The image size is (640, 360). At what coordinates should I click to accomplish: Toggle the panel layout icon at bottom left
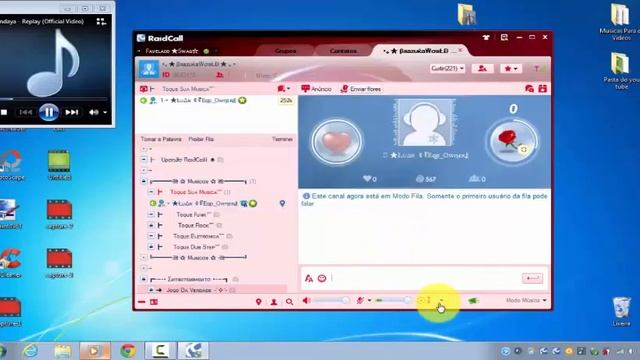[154, 302]
